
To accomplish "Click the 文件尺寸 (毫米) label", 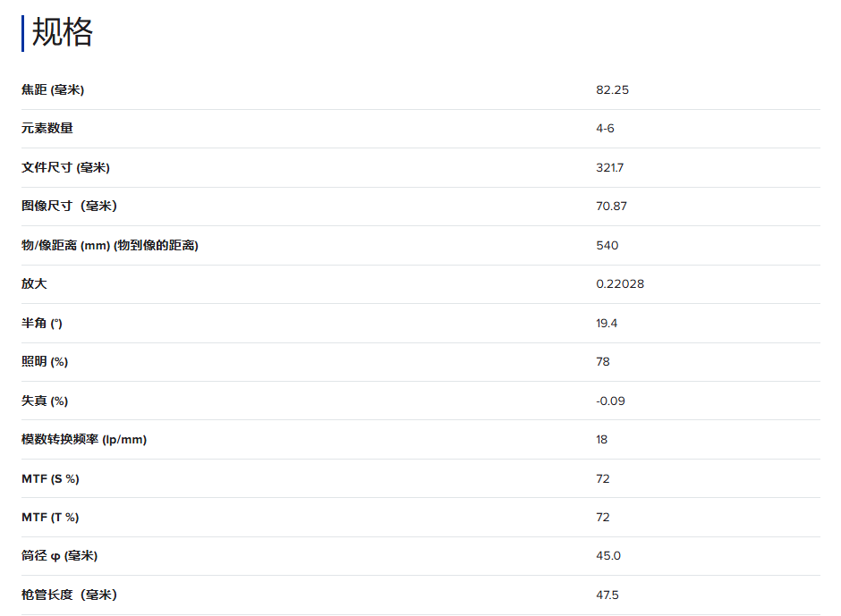I will 65,167.
